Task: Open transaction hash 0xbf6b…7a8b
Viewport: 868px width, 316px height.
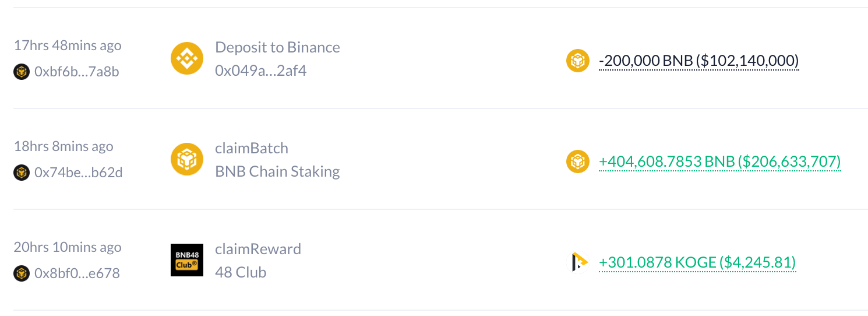Action: pos(77,72)
